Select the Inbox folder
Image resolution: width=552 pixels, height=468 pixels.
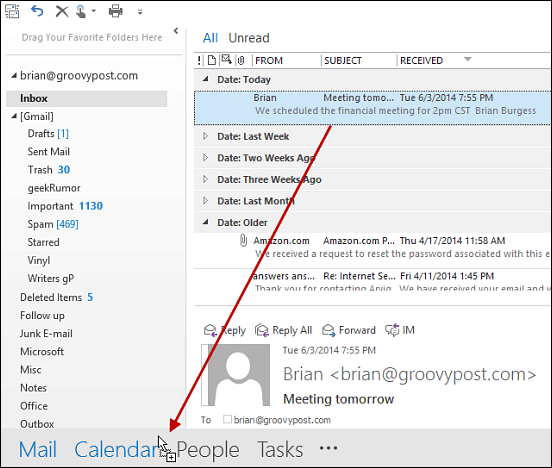coord(87,99)
